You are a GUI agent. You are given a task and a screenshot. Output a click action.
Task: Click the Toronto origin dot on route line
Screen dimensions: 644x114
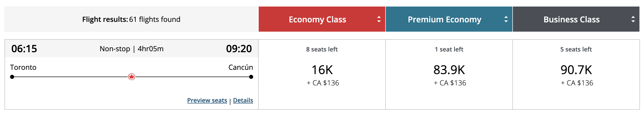click(x=12, y=77)
